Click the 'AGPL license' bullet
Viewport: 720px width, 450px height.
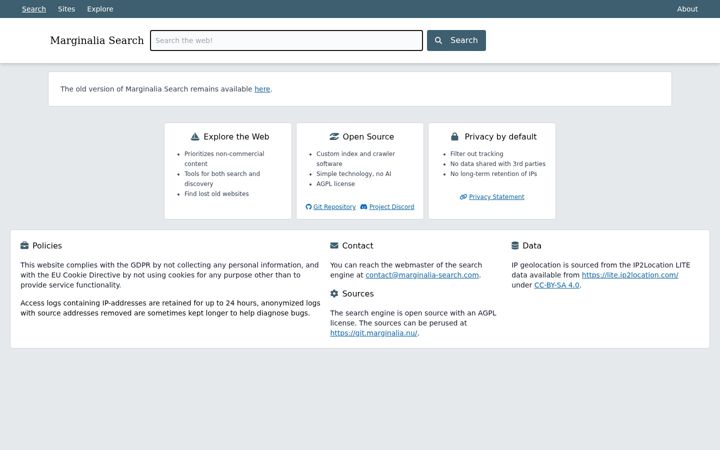coord(336,184)
